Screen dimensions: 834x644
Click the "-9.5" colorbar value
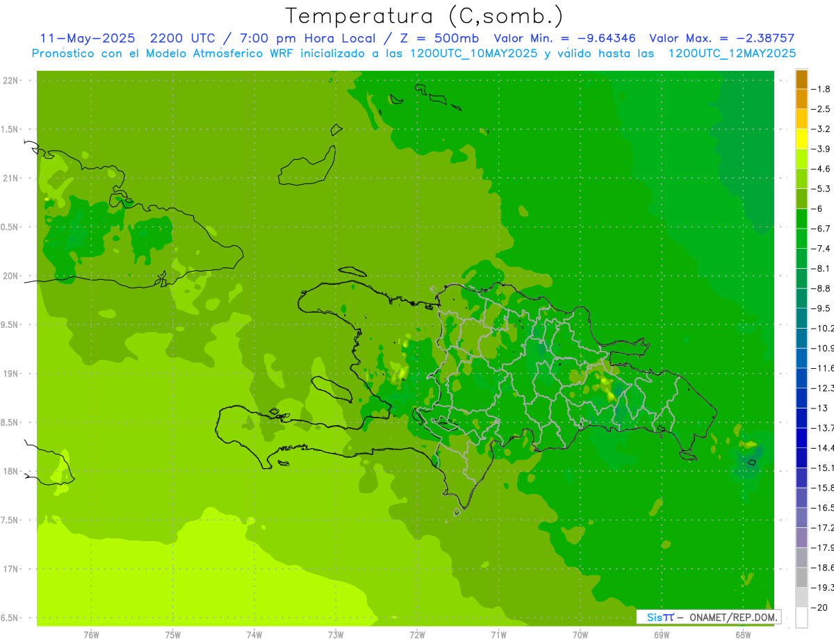[821, 308]
